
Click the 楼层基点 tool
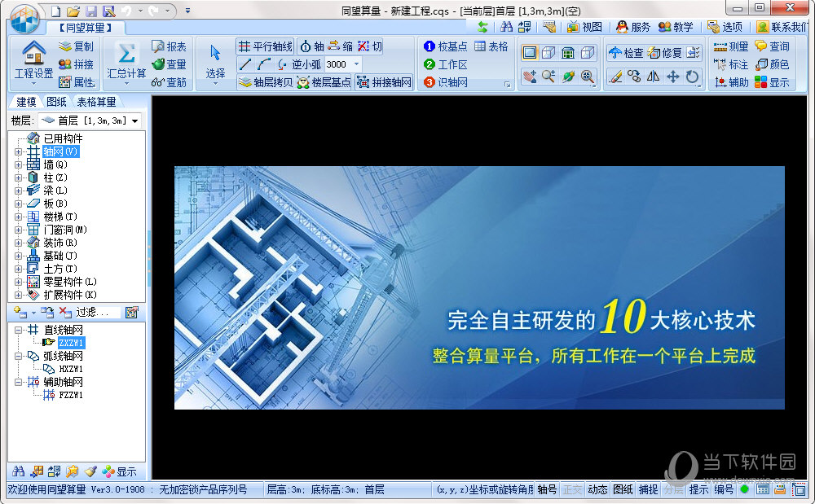[324, 82]
